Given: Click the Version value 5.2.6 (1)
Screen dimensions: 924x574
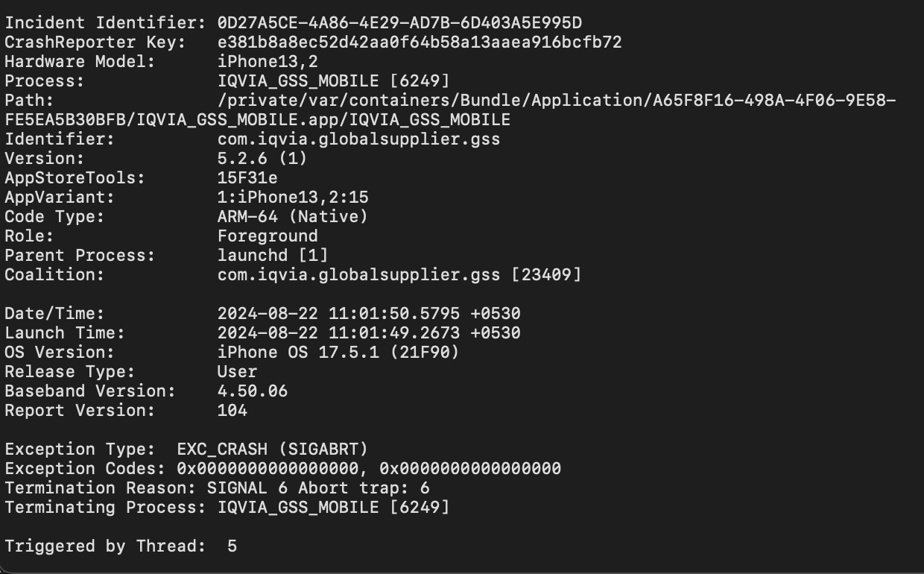Looking at the screenshot, I should coord(262,159).
